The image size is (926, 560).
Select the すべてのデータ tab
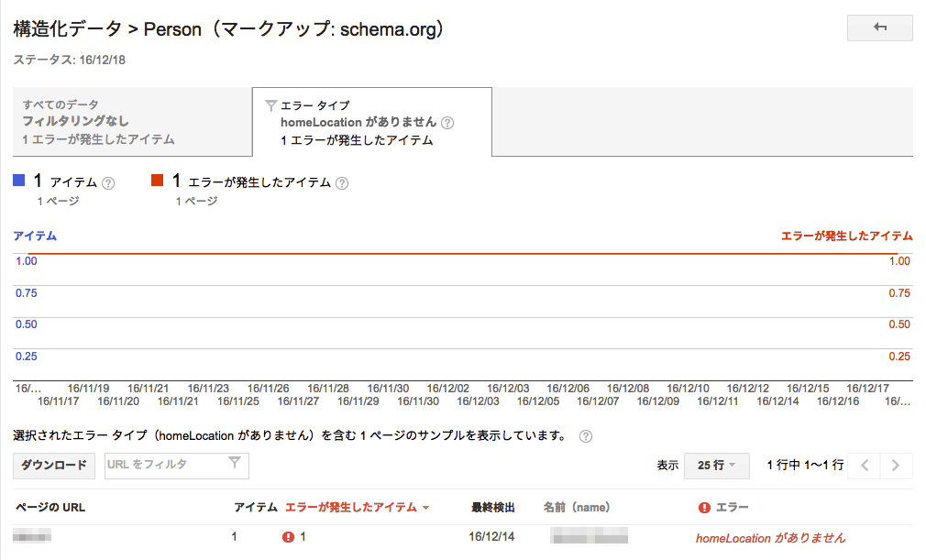point(132,122)
